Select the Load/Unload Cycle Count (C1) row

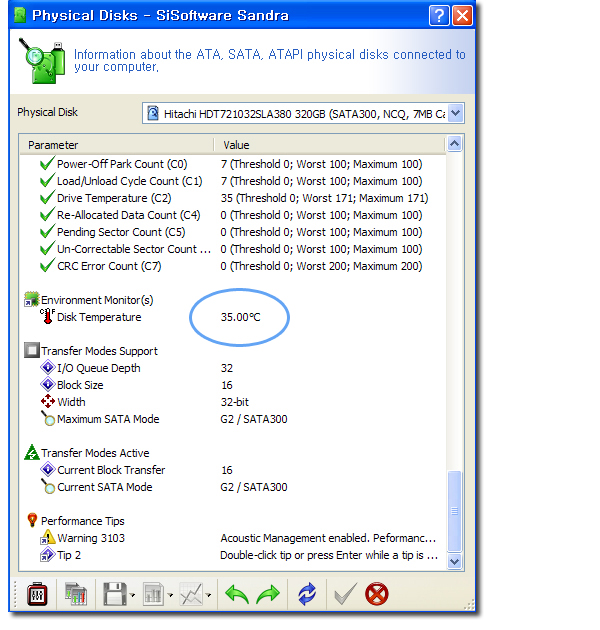[x=231, y=181]
